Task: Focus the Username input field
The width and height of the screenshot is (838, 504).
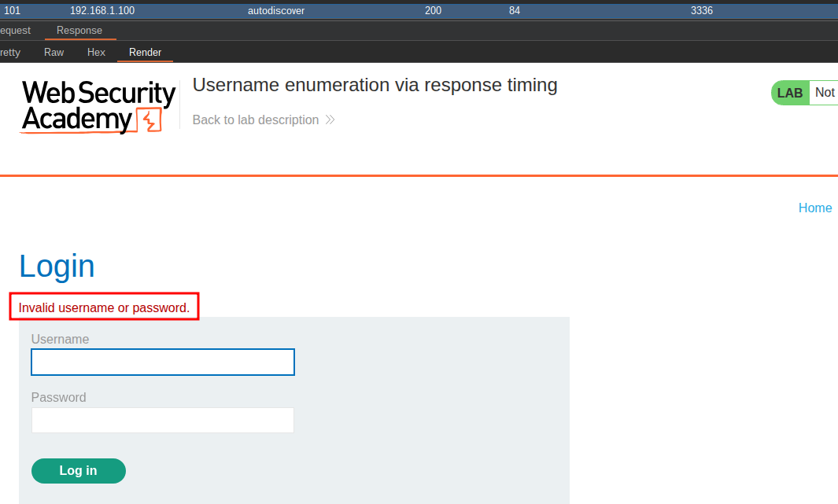Action: coord(163,362)
